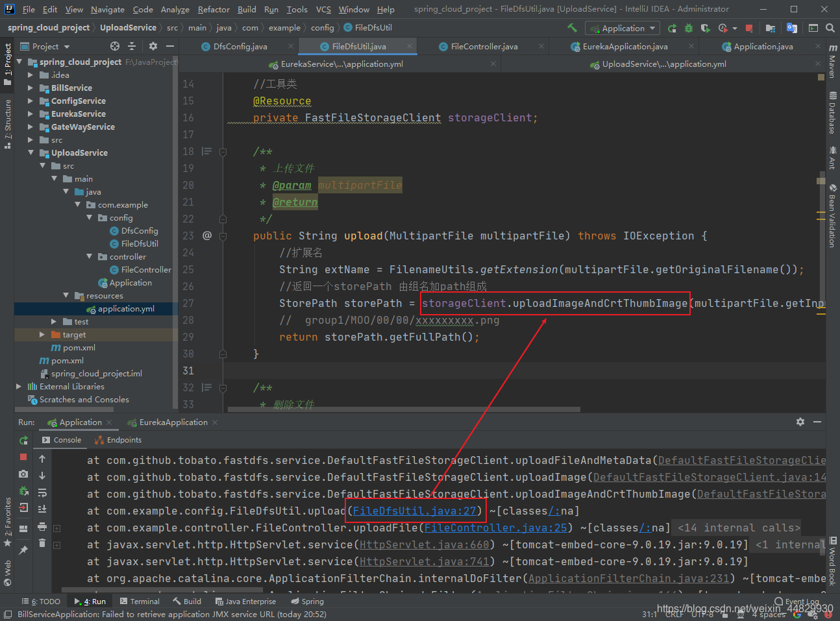This screenshot has width=840, height=621.
Task: Run with Coverage using the shield icon
Action: 706,28
